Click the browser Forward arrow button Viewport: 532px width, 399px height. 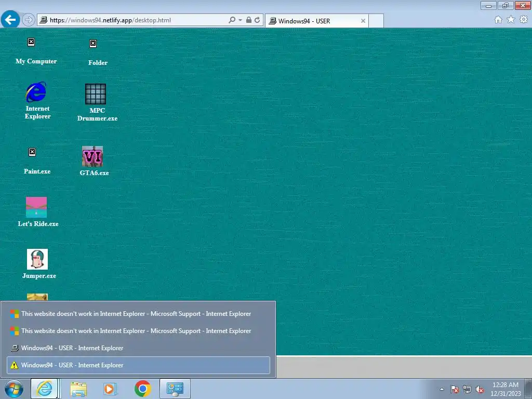29,20
